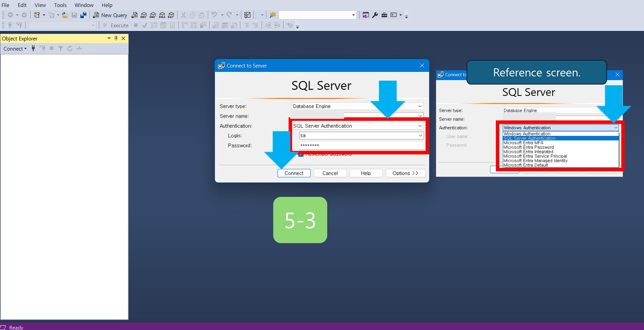Click the Ready status bar text

(16, 327)
